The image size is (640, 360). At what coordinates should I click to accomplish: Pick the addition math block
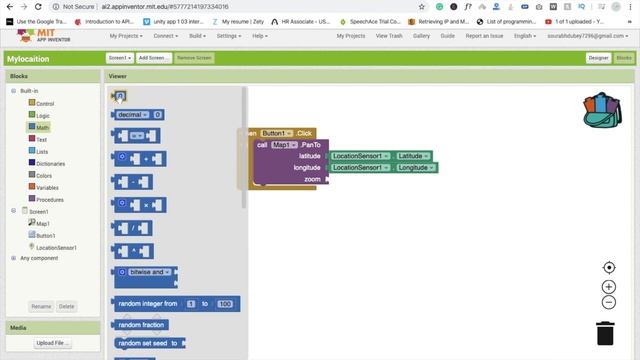[x=139, y=159]
